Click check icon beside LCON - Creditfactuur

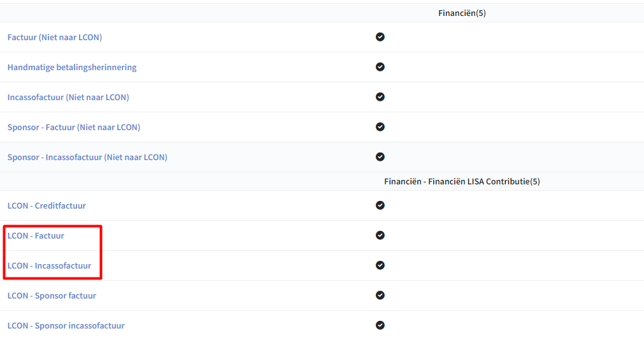tap(380, 205)
